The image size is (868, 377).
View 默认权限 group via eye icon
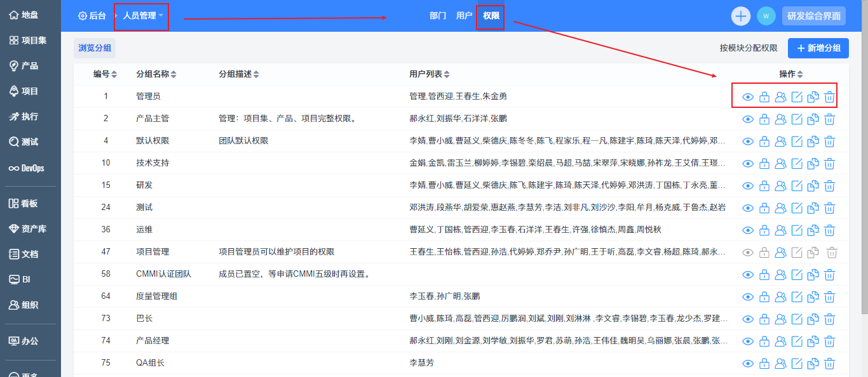[748, 142]
